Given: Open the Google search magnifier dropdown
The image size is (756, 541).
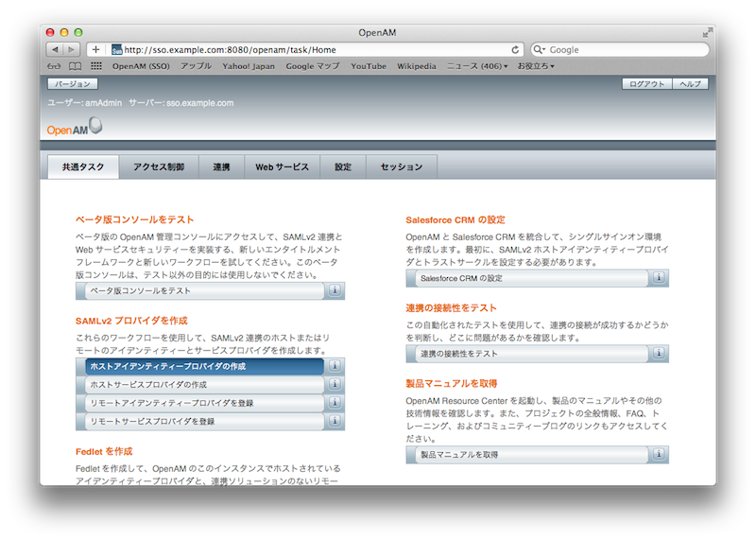Looking at the screenshot, I should [540, 49].
